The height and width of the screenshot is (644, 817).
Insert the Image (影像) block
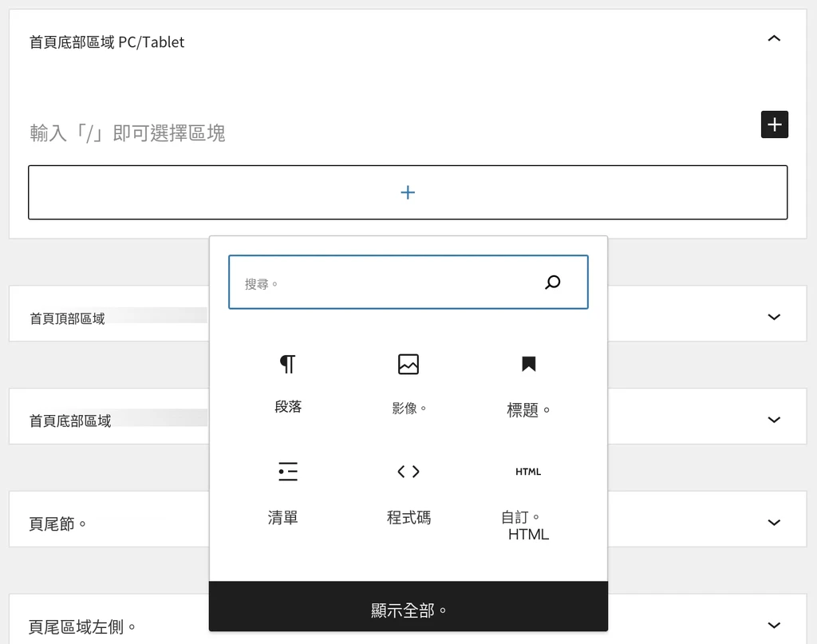coord(408,383)
